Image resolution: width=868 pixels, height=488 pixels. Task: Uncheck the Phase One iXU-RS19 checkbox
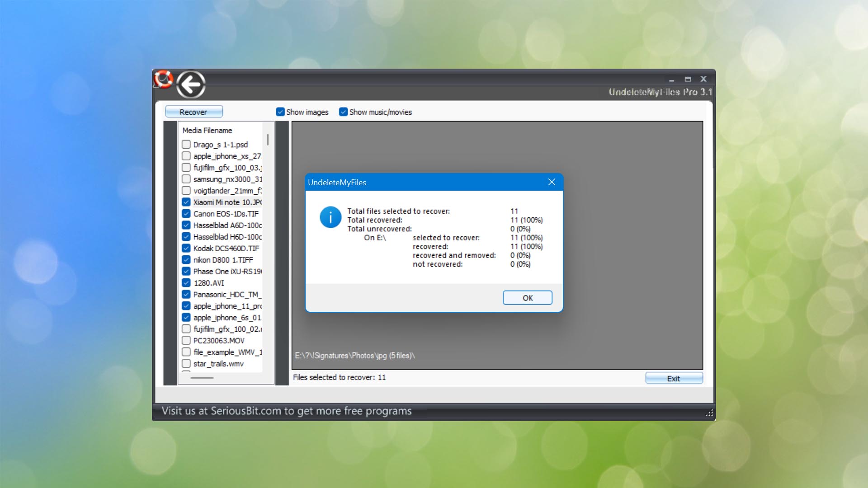[x=186, y=271]
